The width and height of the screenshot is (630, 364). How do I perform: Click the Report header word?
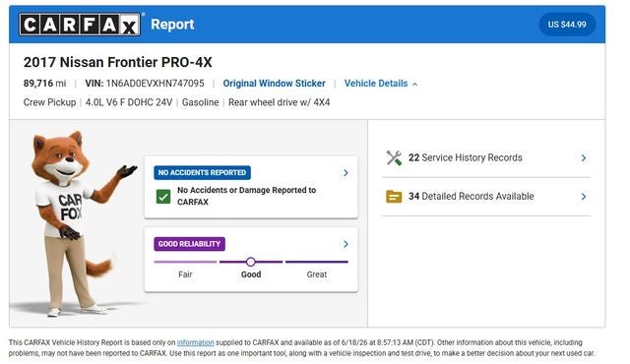173,25
